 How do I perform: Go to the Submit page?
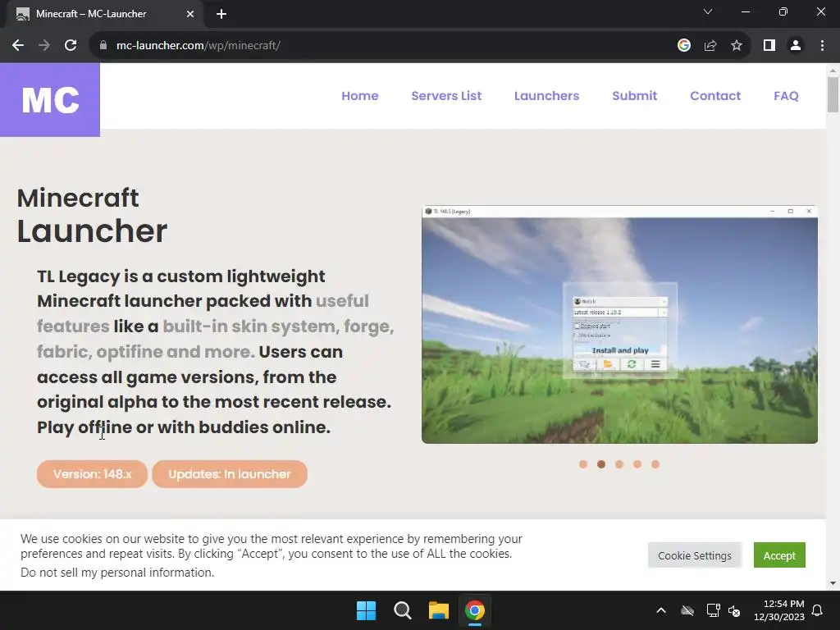coord(634,96)
